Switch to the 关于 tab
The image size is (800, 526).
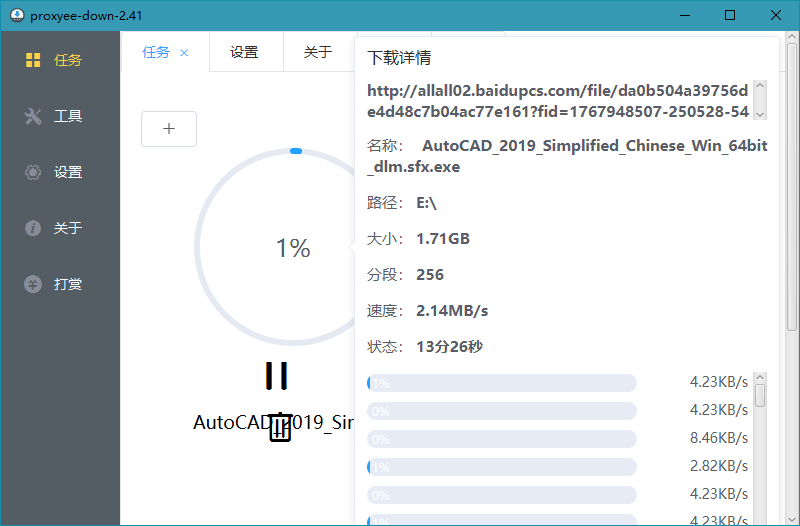point(318,52)
